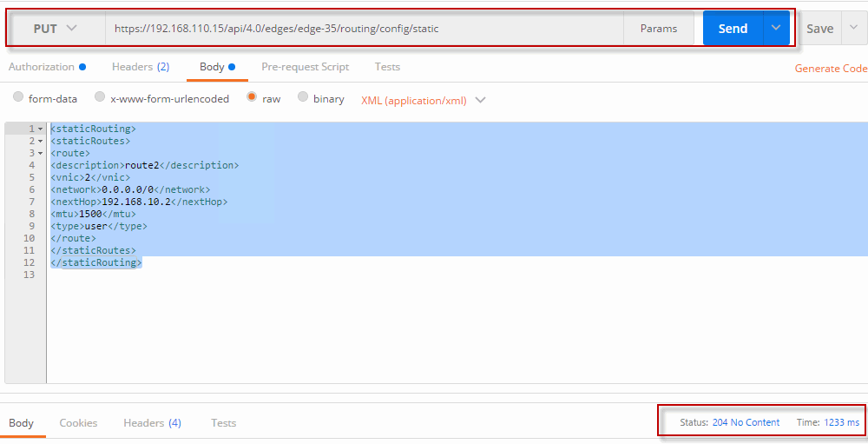Open the request Headers (2) tab

pos(140,67)
